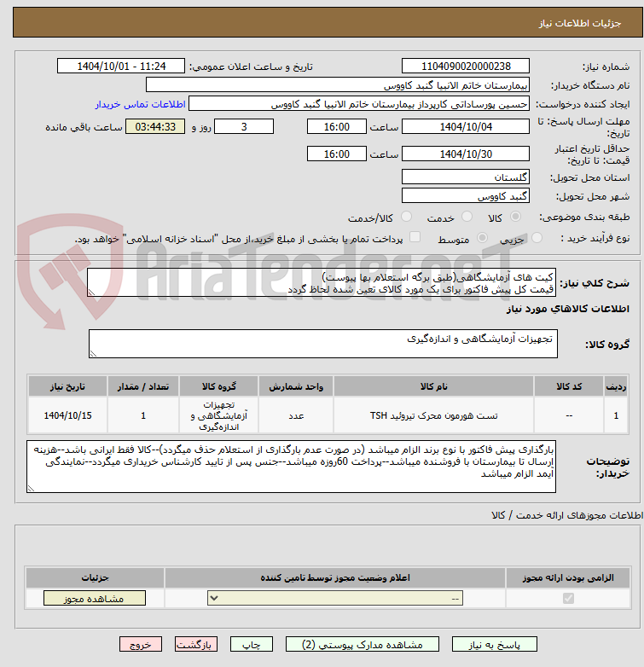
Task: Select the کالا/خدمت radio button
Action: click(x=407, y=217)
